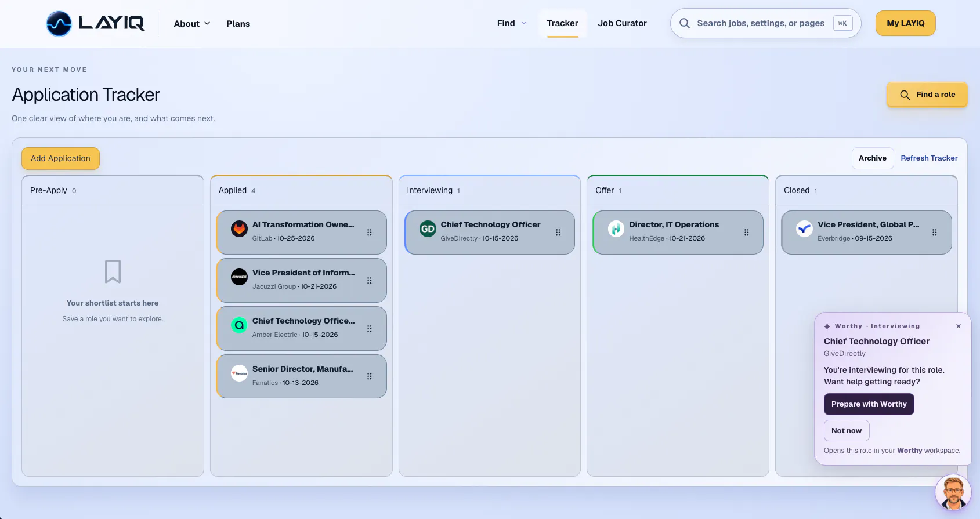Screen dimensions: 980x519
Task: Click Prepare with Worthy button
Action: pos(869,404)
